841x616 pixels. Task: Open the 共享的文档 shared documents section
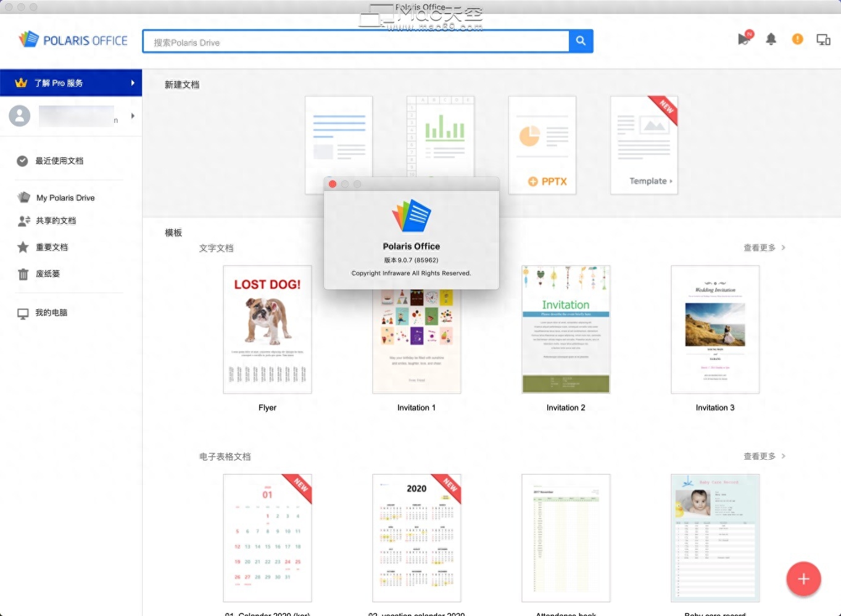57,221
